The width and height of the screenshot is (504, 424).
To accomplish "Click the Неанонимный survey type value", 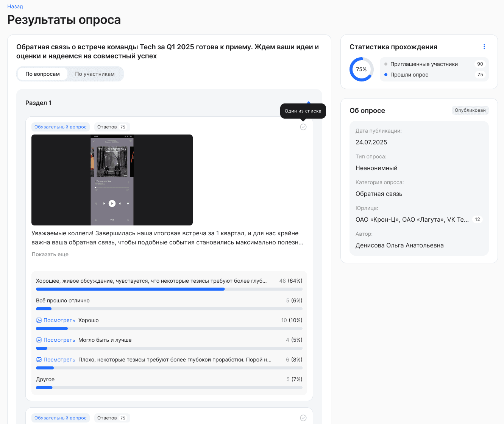I will (376, 168).
